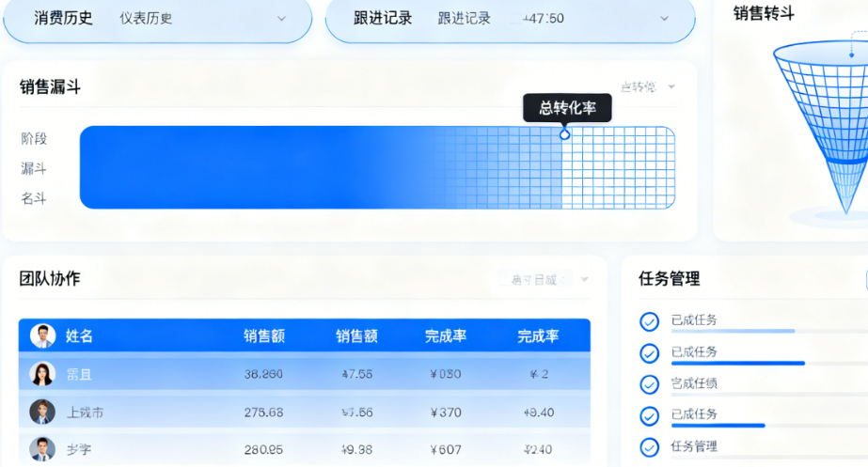Screen dimensions: 868x467
Task: Click the 总转化率 marker handle on funnel bar
Action: 564,134
